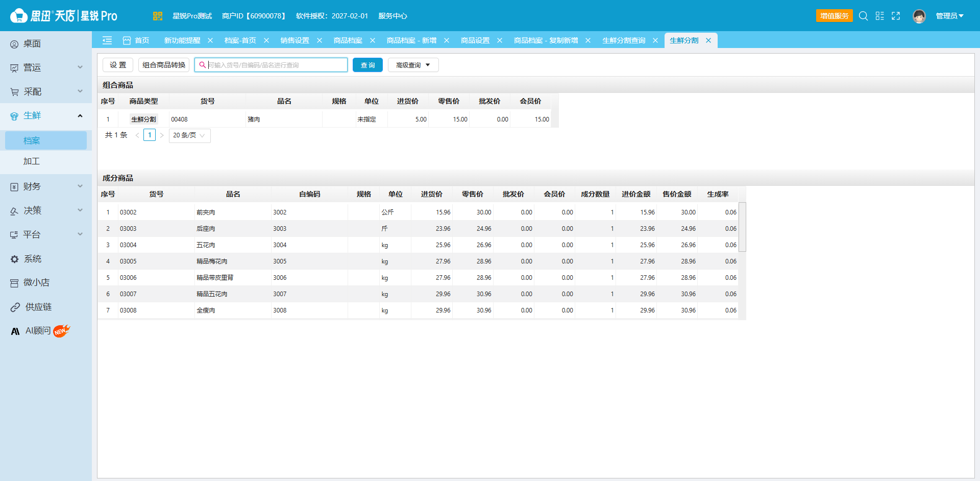Open the 高级查询 dropdown
This screenshot has height=481, width=980.
413,65
